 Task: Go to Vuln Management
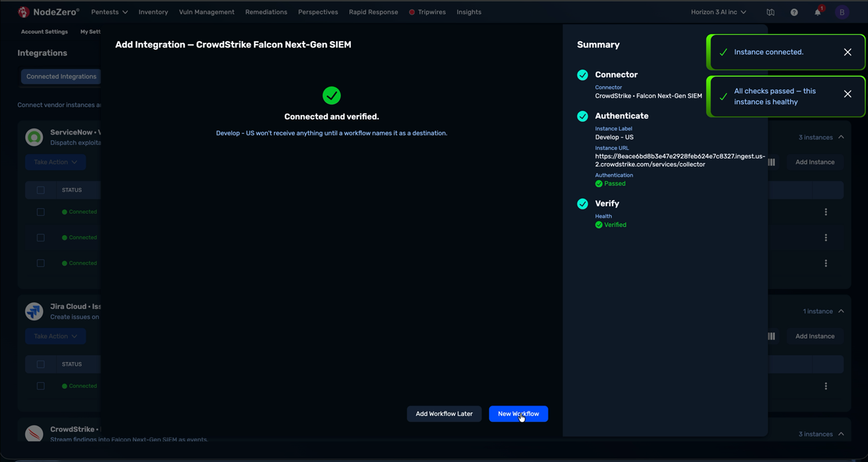pos(207,12)
